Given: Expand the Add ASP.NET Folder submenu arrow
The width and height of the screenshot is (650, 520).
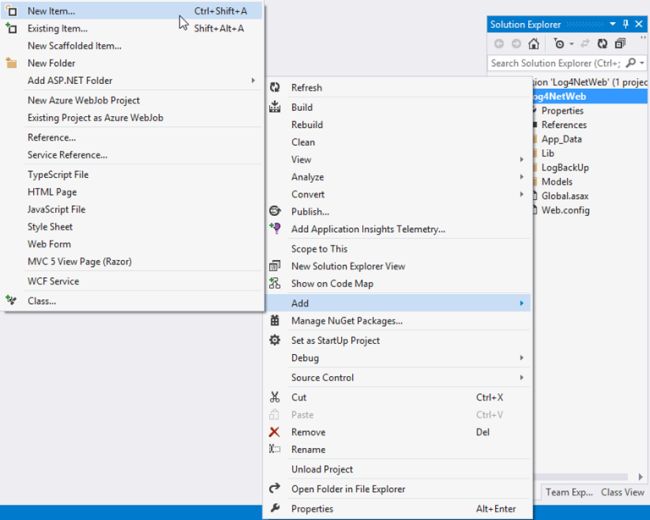Looking at the screenshot, I should [x=253, y=80].
